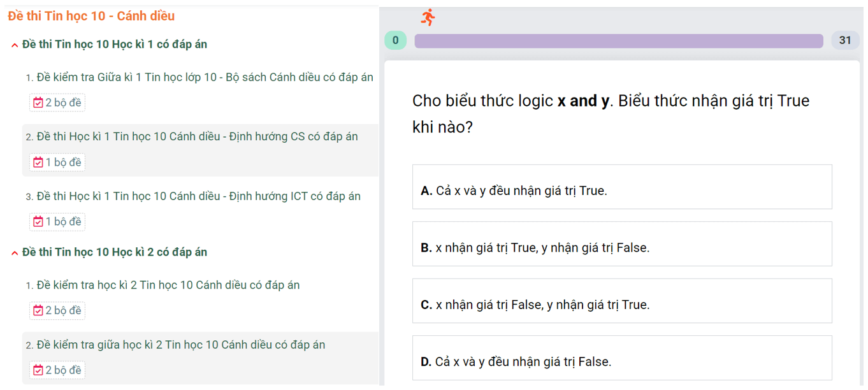Collapse the Học kì 1 exam section
Image resolution: width=868 pixels, height=390 pixels.
click(x=15, y=45)
